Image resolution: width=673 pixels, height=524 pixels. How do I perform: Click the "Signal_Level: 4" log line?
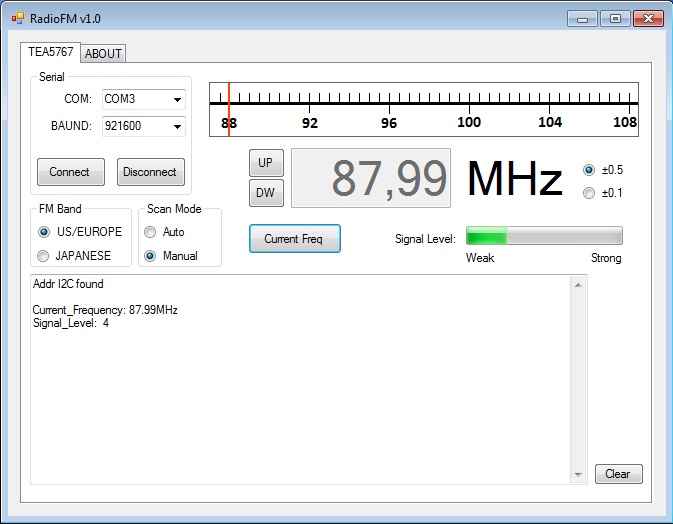tap(71, 323)
